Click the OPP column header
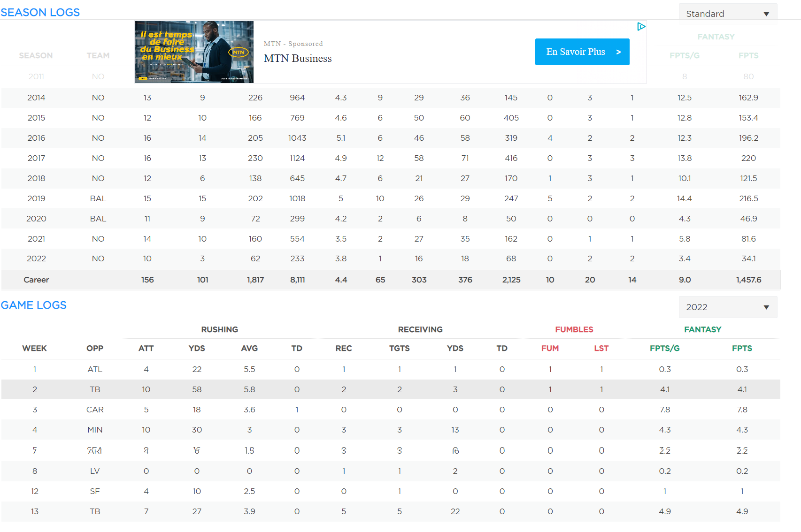The width and height of the screenshot is (801, 532). [94, 349]
